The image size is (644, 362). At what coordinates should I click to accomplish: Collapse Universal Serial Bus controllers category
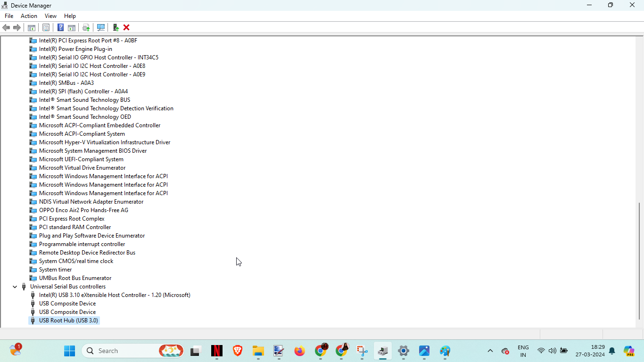pyautogui.click(x=15, y=287)
